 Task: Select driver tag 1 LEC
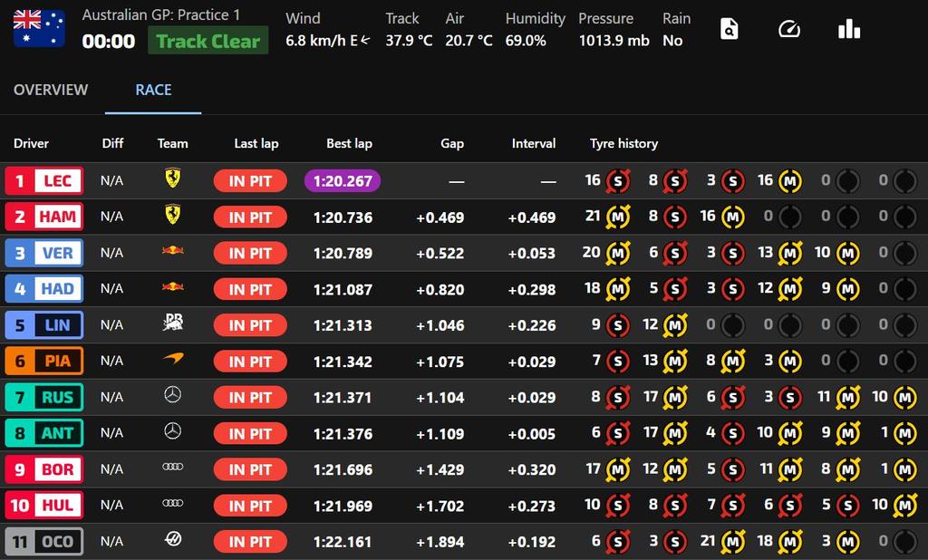[x=44, y=180]
